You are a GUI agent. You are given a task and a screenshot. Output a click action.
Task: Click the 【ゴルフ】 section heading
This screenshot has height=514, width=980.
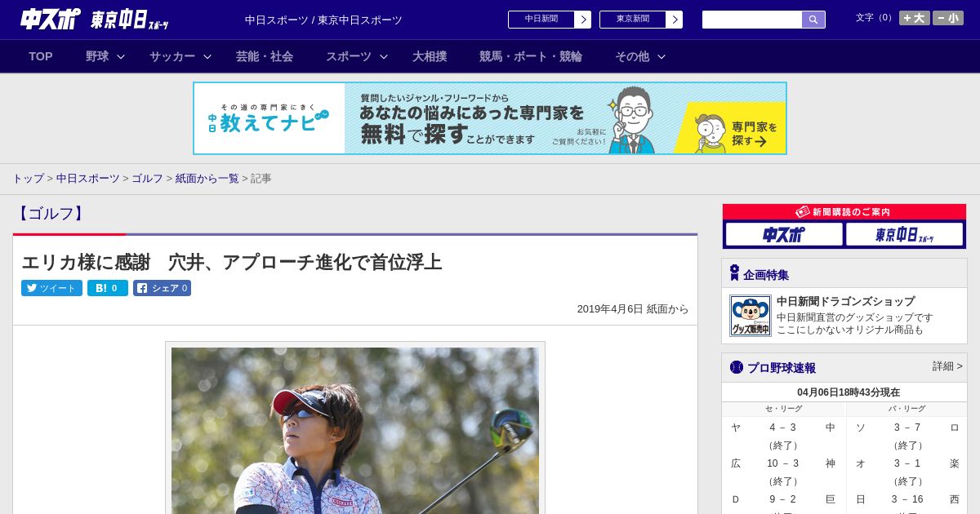pos(51,214)
